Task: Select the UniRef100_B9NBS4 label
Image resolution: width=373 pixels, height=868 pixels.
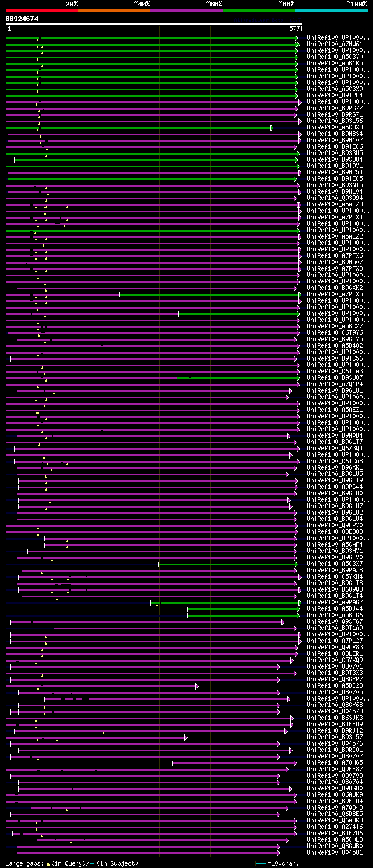Action: pos(335,134)
